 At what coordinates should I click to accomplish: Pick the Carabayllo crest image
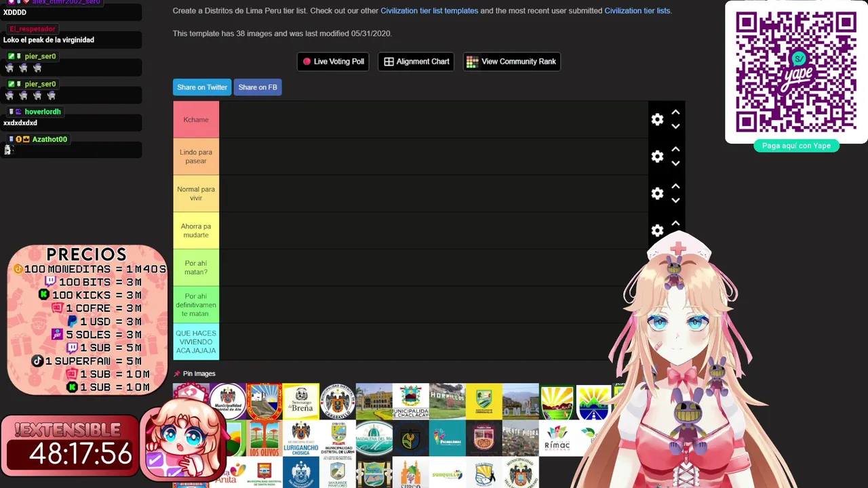(x=338, y=401)
